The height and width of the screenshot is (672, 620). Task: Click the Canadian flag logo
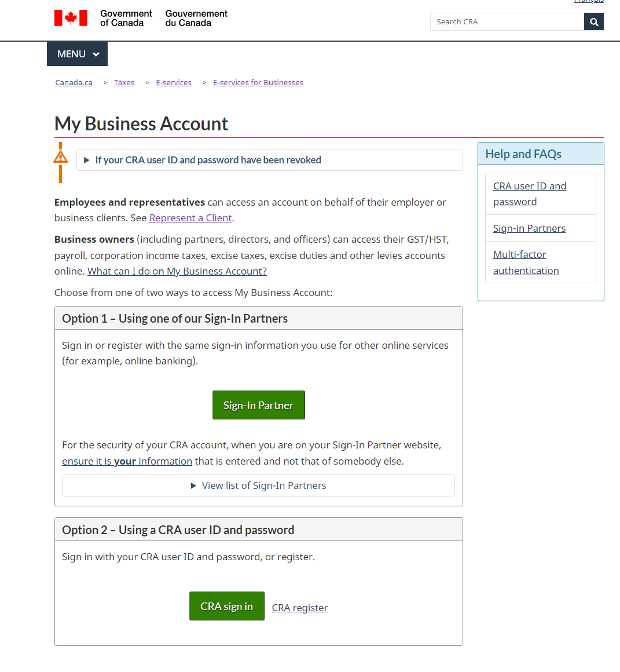click(x=71, y=18)
